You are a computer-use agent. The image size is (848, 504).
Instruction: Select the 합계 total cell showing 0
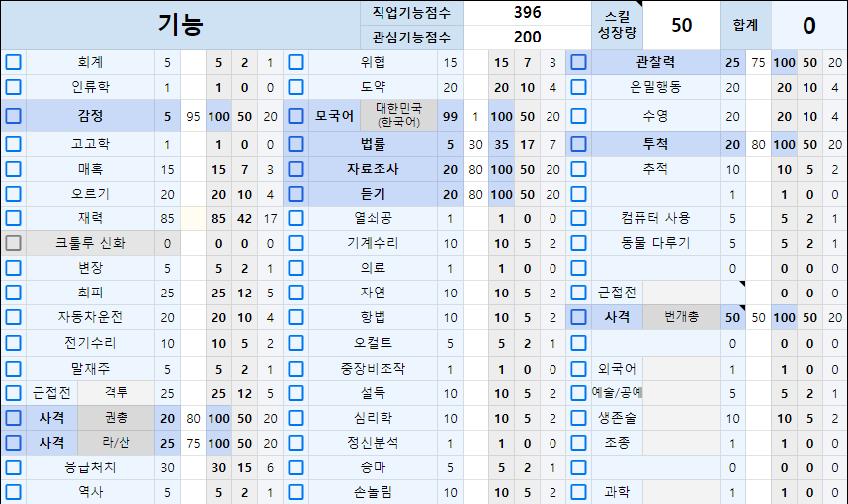pos(808,25)
